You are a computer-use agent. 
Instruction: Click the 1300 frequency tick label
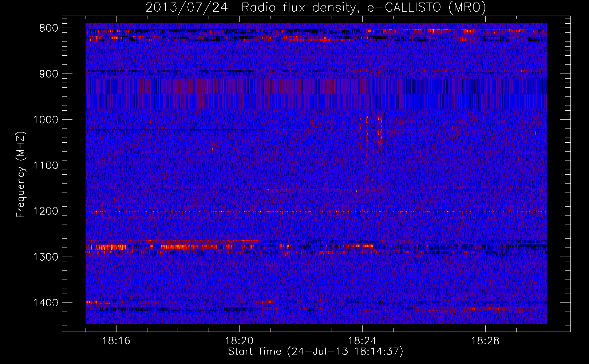click(x=46, y=257)
